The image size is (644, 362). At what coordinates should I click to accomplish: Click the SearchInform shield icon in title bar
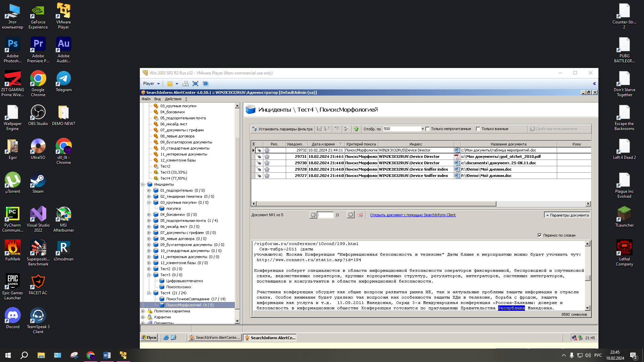[x=143, y=93]
